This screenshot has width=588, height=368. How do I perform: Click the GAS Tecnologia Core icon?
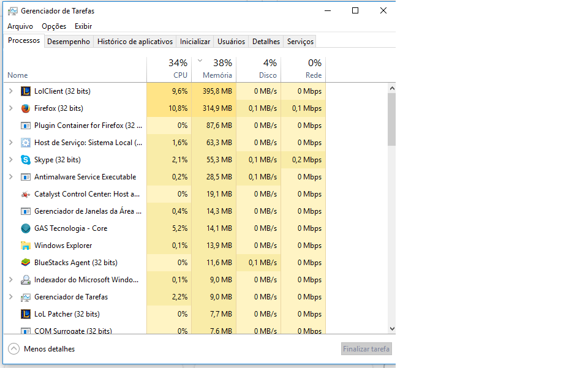(x=26, y=228)
